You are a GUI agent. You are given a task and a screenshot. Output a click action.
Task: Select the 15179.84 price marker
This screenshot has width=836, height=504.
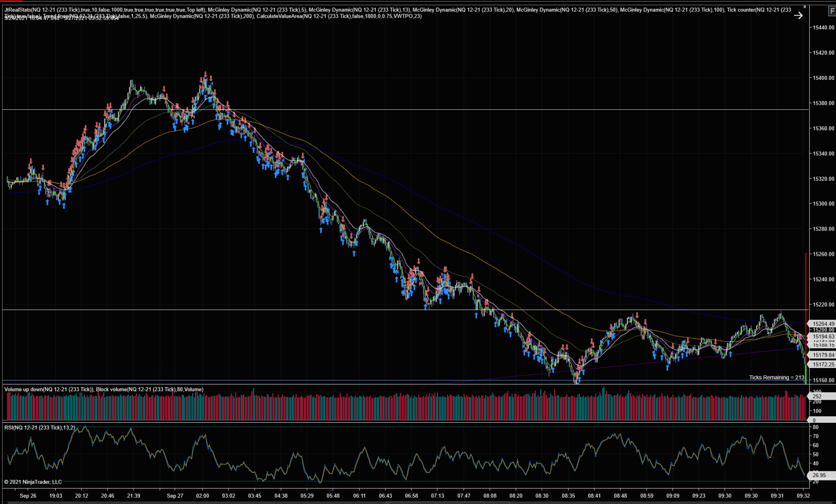point(823,355)
